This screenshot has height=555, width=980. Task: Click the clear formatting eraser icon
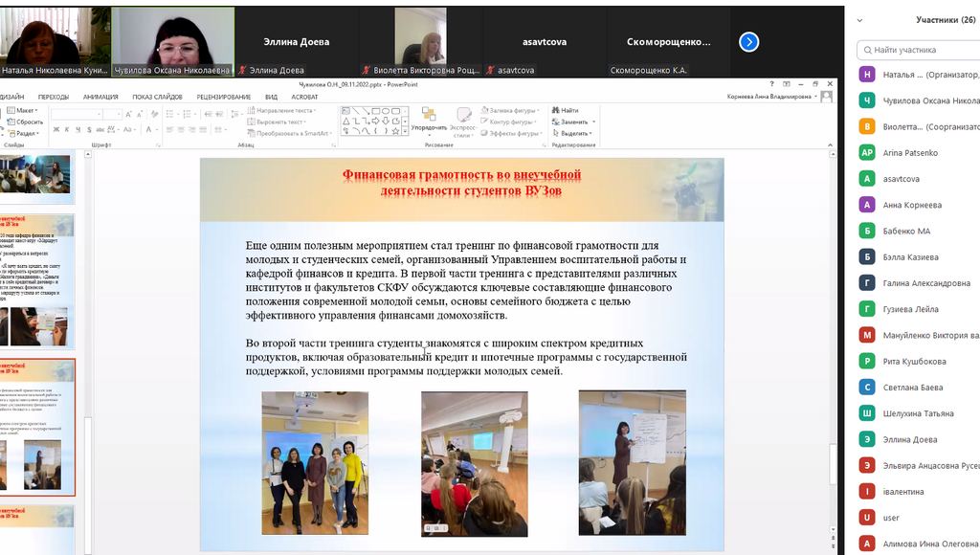(154, 114)
